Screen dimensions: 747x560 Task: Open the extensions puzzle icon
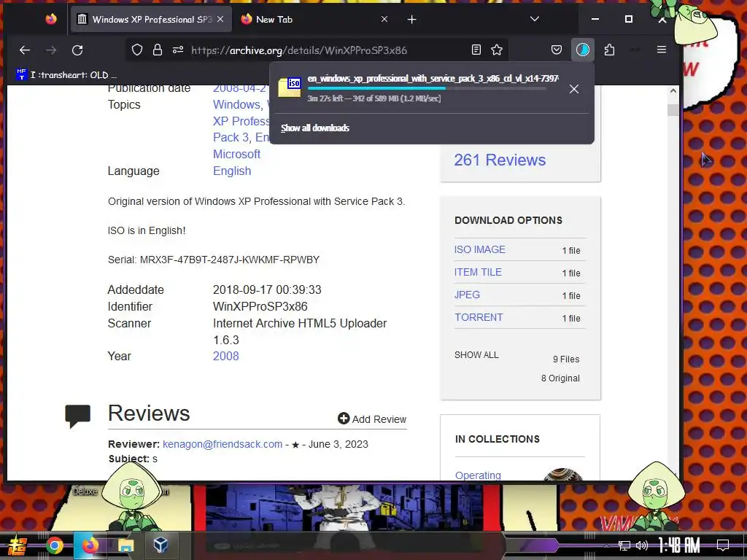(x=609, y=50)
